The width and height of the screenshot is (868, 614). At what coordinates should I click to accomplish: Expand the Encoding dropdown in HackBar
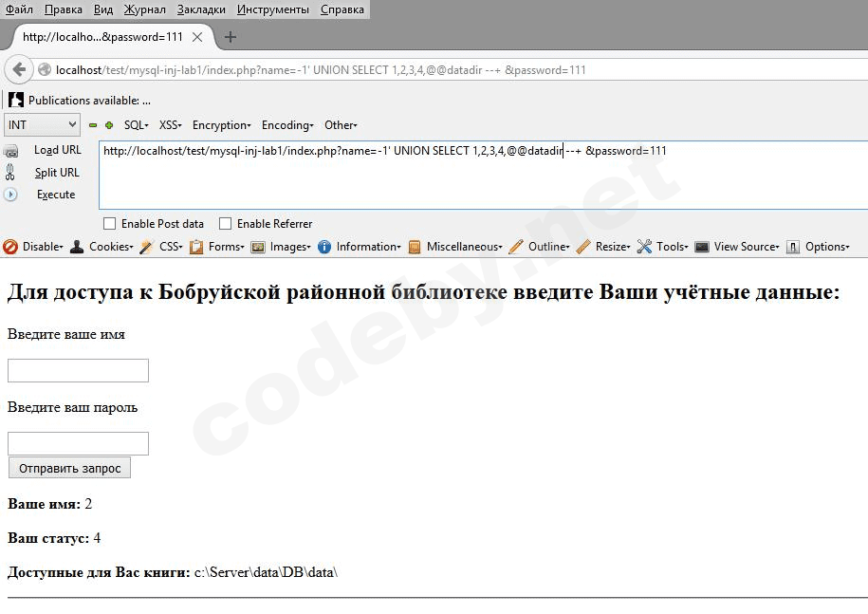[x=286, y=125]
